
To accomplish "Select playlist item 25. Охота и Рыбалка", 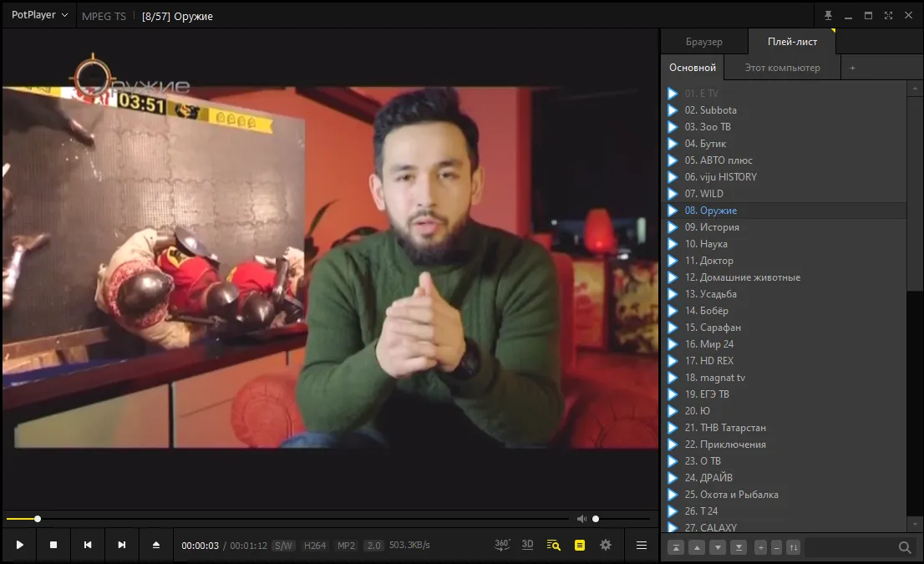I will coord(784,495).
